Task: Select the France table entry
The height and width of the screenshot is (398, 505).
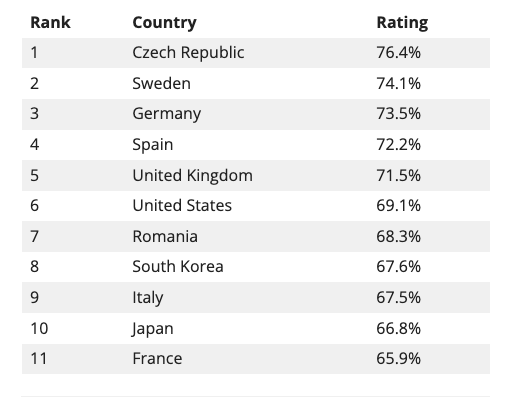Action: [x=157, y=359]
